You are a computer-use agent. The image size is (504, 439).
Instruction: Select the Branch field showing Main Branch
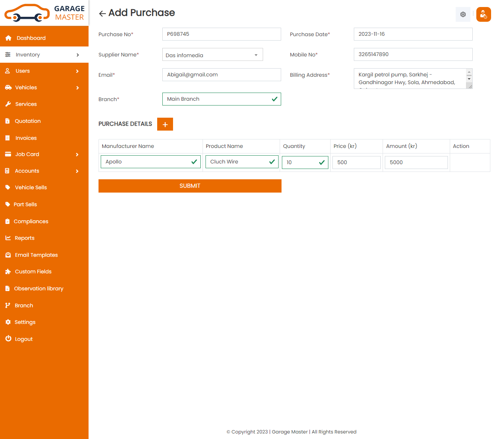221,99
